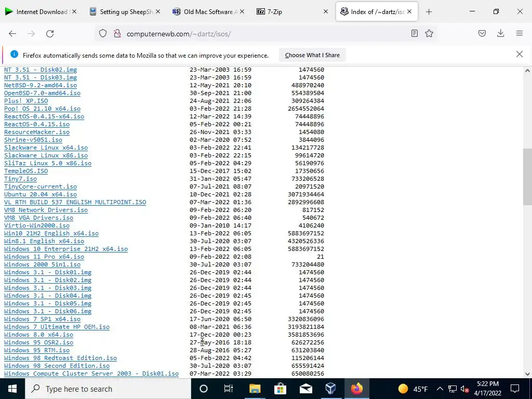
Task: Open the ResourceHacker.iso link
Action: coord(37,132)
